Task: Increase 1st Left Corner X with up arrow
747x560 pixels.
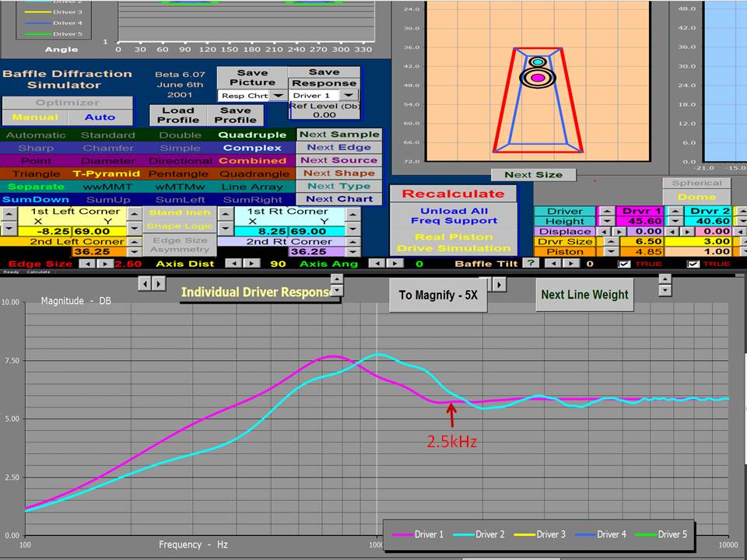Action: [x=9, y=214]
